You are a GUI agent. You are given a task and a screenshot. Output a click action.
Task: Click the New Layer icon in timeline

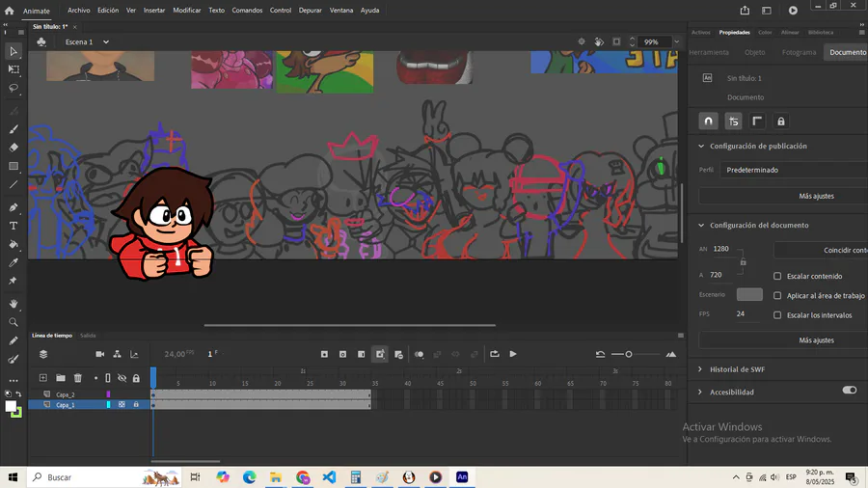(43, 378)
